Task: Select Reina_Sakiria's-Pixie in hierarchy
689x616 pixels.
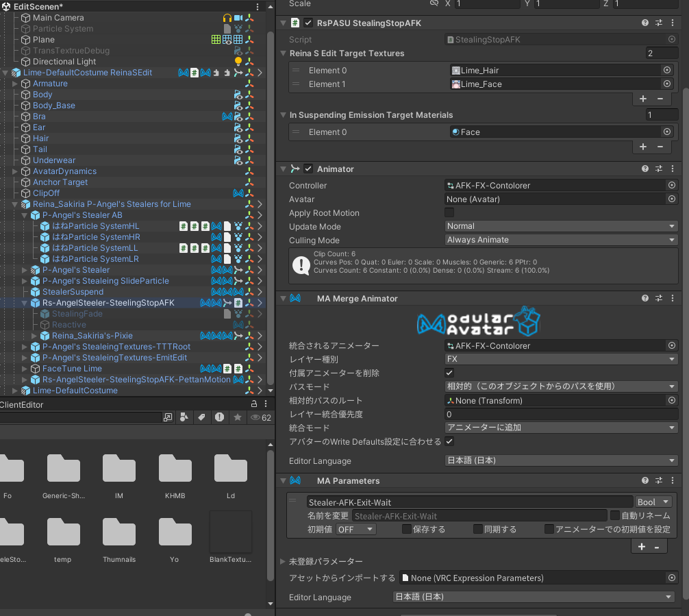Action: [92, 336]
